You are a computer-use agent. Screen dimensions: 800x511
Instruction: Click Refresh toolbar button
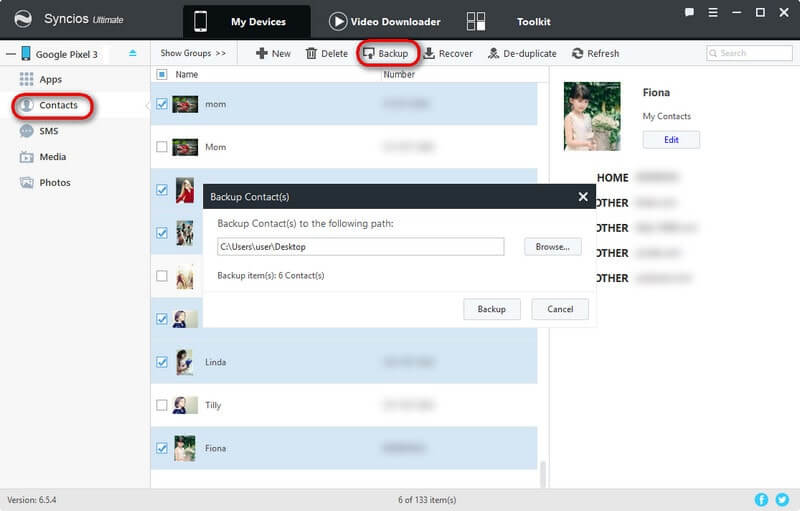595,53
